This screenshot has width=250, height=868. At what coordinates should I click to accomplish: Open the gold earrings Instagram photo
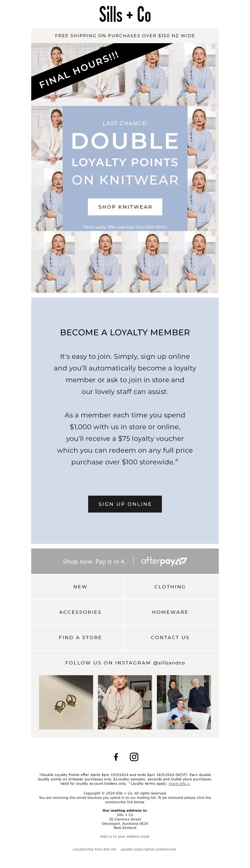(66, 702)
